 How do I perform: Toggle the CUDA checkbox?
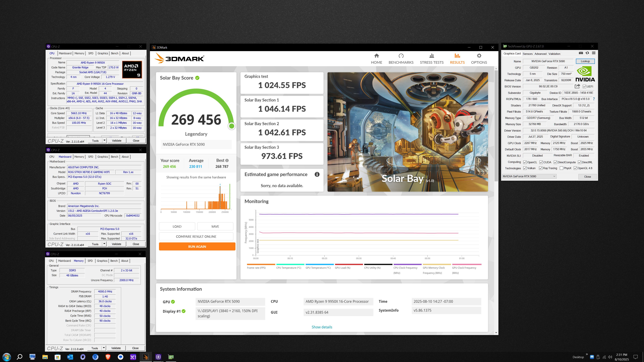click(x=541, y=162)
